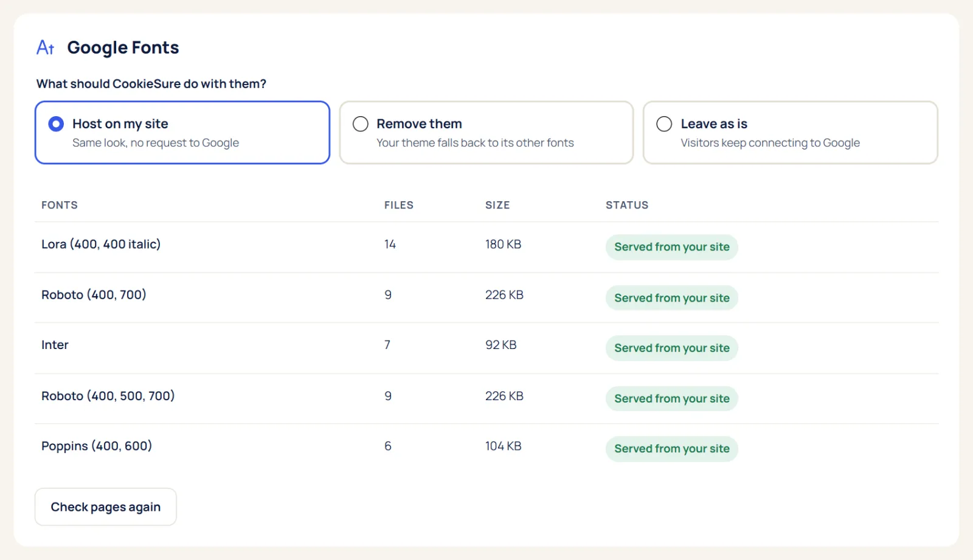Click the 92 KB size value

500,345
